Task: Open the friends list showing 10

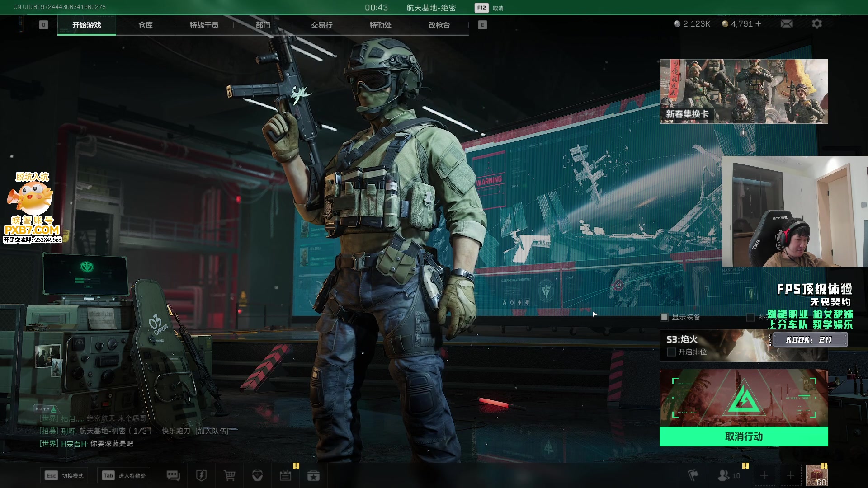Action: 729,475
